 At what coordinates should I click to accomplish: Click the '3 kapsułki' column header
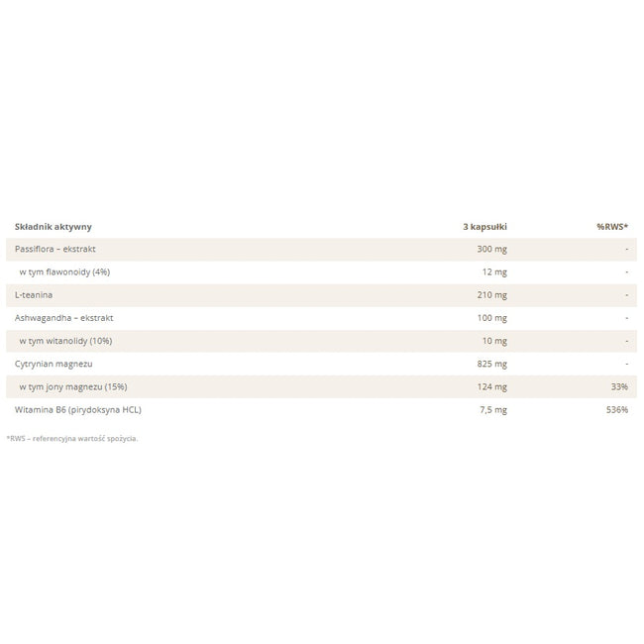(485, 227)
